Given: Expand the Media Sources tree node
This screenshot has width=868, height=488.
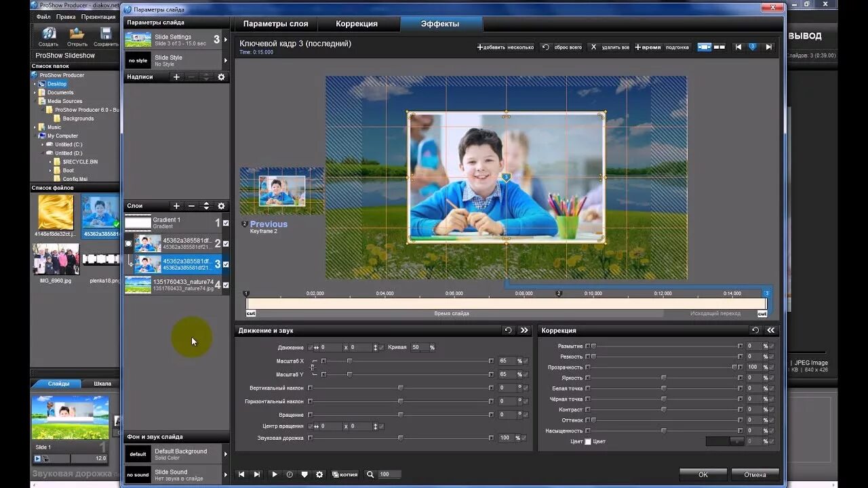Looking at the screenshot, I should [x=35, y=101].
